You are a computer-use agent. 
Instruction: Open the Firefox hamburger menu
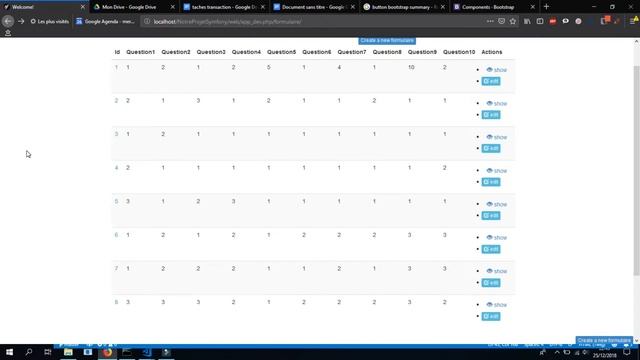point(633,21)
